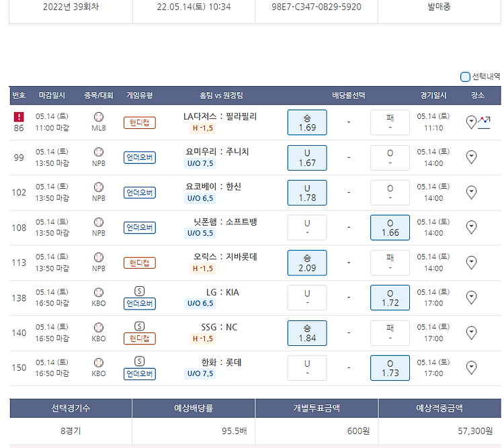504x448 pixels.
Task: Open location pin for game 140 SSG
Action: click(471, 332)
